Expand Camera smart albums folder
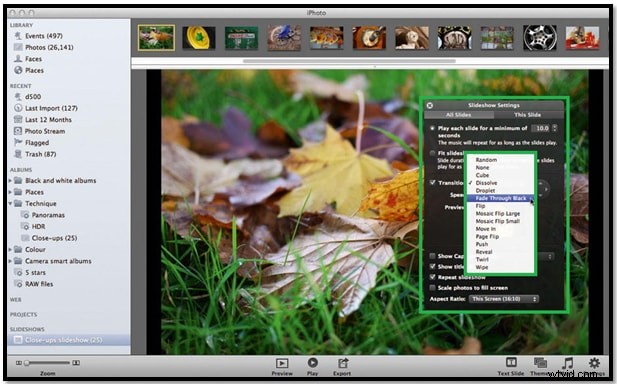 pos(10,261)
